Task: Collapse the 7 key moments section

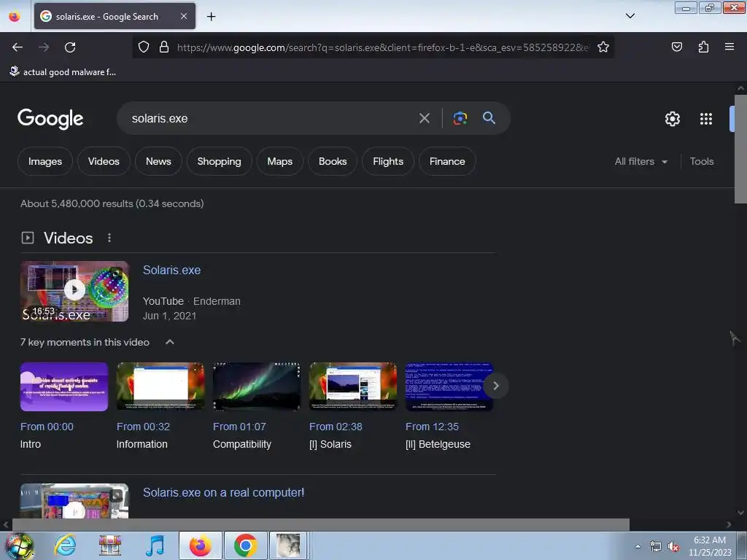Action: pyautogui.click(x=169, y=342)
